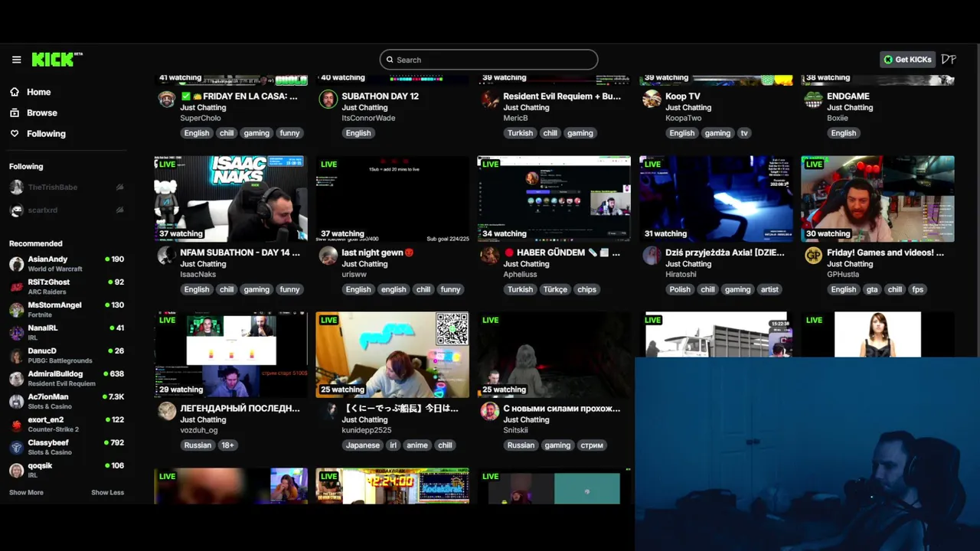Open kunidepp2525's stream thumbnail
The width and height of the screenshot is (980, 551).
pyautogui.click(x=392, y=354)
